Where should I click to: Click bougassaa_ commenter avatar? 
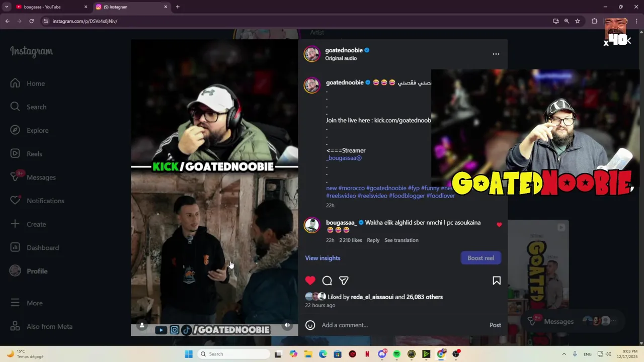pos(312,225)
